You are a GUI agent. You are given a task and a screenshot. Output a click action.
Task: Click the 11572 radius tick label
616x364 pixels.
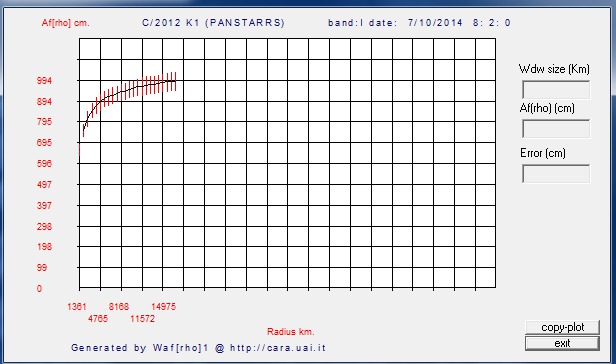tap(143, 318)
